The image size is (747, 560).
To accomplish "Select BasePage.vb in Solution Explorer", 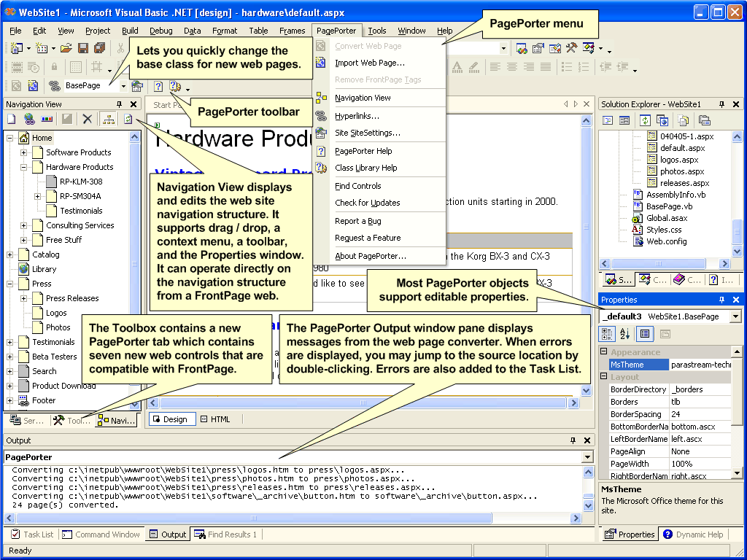I will (x=669, y=206).
